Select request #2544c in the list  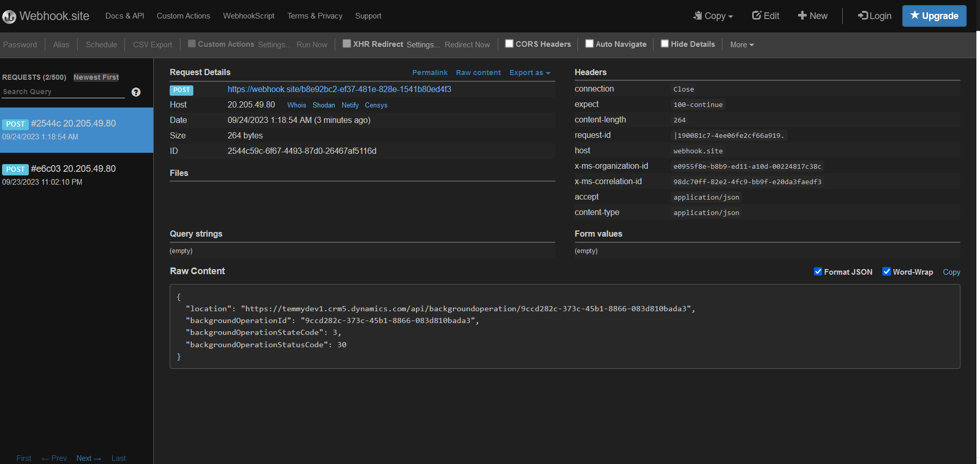tap(77, 130)
